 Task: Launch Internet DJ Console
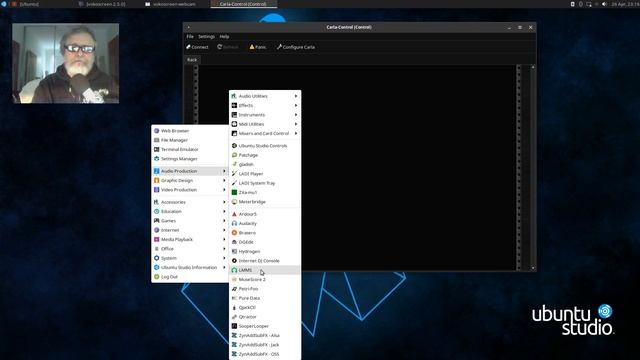coord(265,261)
